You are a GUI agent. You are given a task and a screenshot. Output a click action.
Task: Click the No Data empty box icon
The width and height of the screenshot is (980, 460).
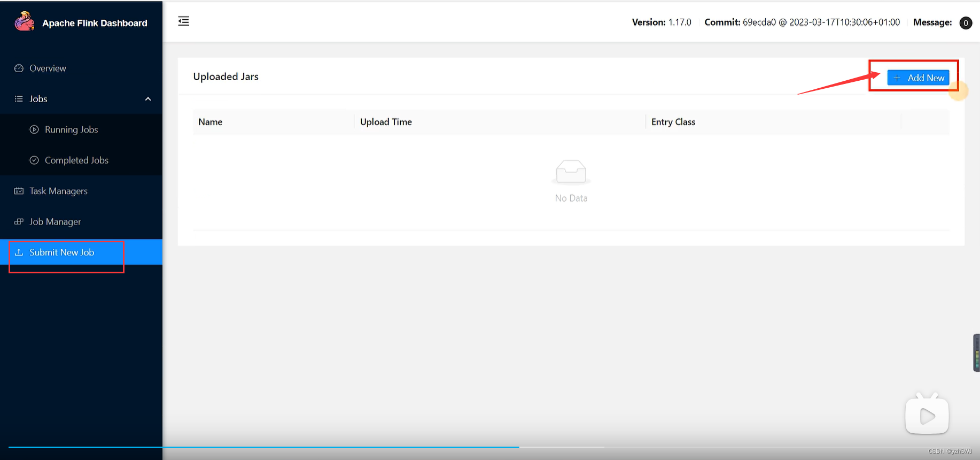click(x=571, y=172)
